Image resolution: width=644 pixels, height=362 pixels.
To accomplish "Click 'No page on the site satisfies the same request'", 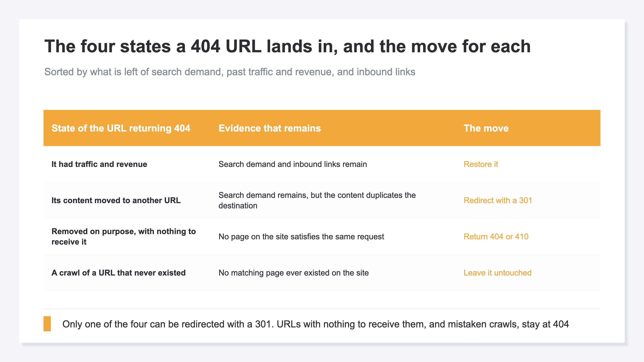I will coord(301,237).
